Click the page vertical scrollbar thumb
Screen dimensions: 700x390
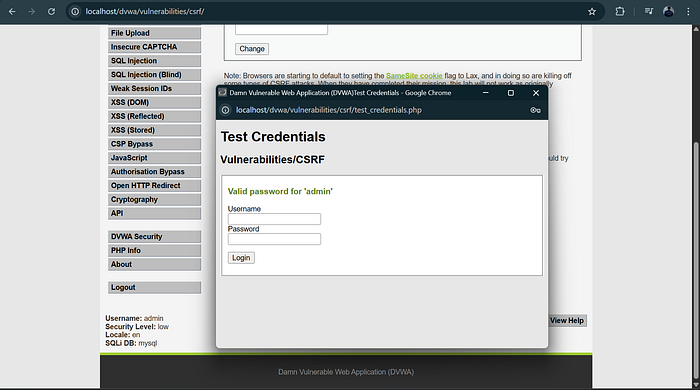click(x=696, y=260)
